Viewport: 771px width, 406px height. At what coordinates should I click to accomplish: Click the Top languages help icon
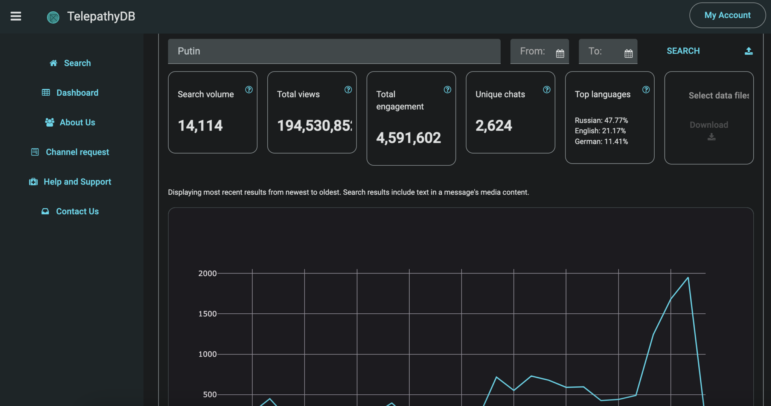646,90
